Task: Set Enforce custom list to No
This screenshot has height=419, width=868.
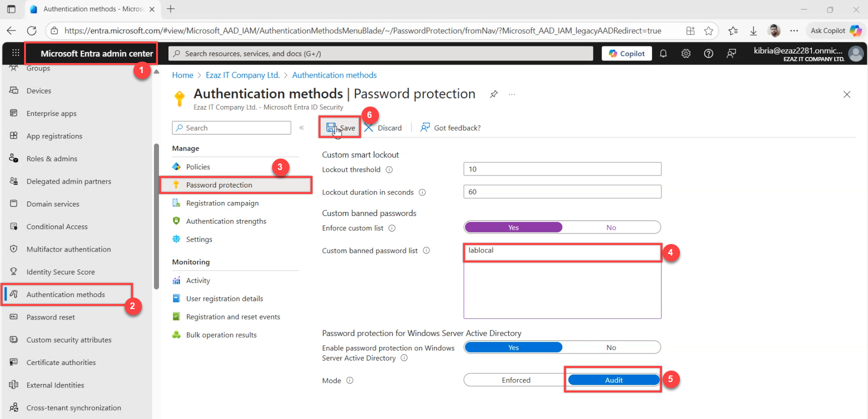Action: tap(611, 227)
